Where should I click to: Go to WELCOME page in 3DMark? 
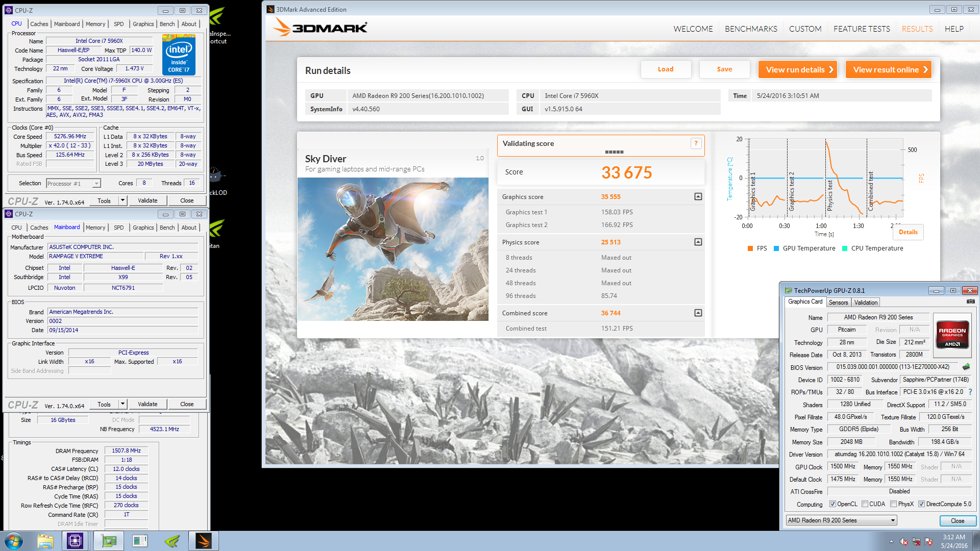pyautogui.click(x=693, y=29)
